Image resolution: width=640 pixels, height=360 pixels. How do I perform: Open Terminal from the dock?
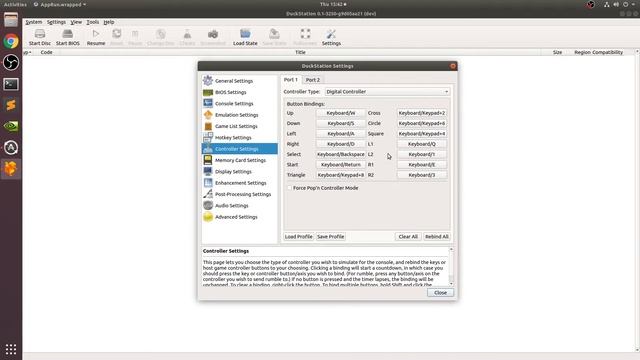click(x=11, y=84)
